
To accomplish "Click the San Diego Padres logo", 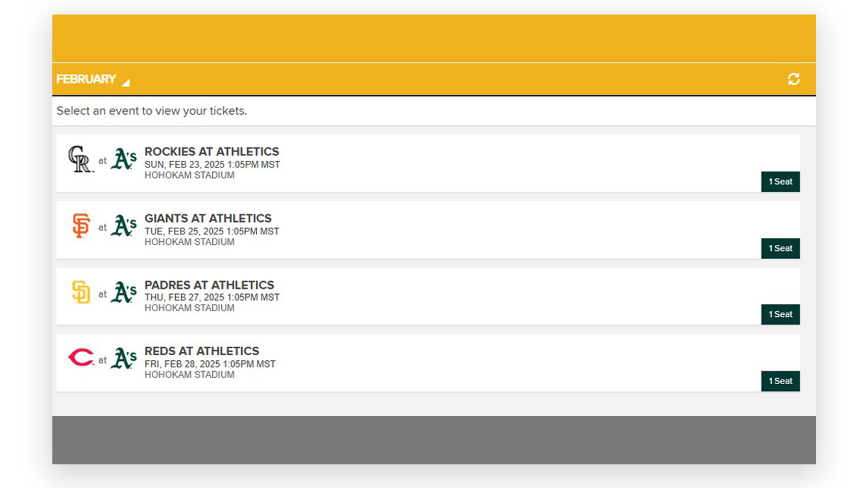I will click(x=81, y=292).
